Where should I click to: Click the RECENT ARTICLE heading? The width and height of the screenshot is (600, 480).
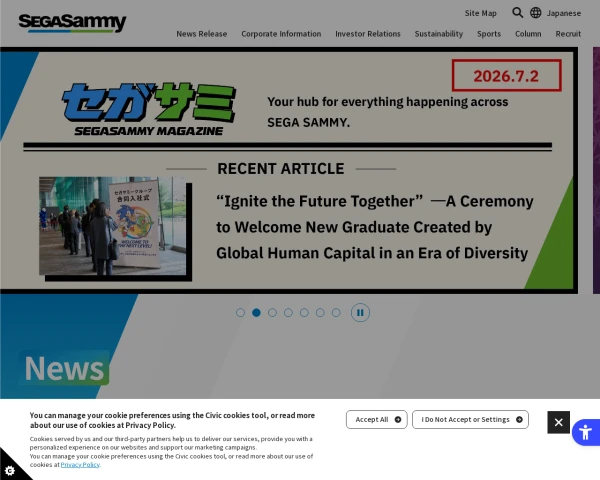(280, 168)
